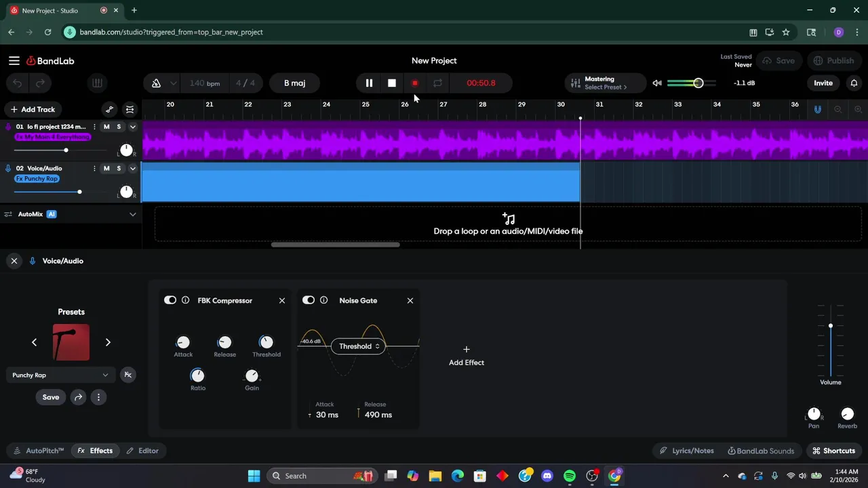Go to next preset arrow

[x=108, y=342]
